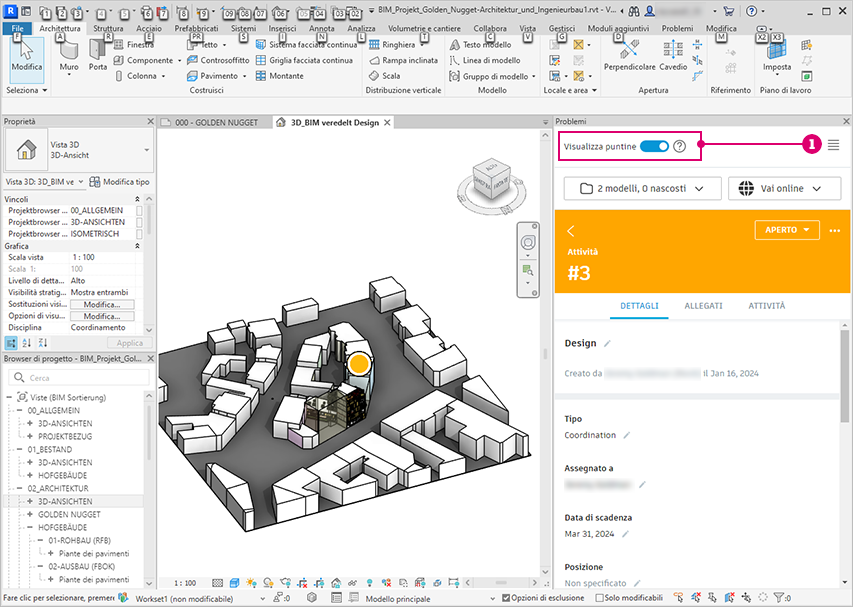Image resolution: width=853 pixels, height=607 pixels.
Task: Turn off the Visualizza puntine switch
Action: coord(654,146)
